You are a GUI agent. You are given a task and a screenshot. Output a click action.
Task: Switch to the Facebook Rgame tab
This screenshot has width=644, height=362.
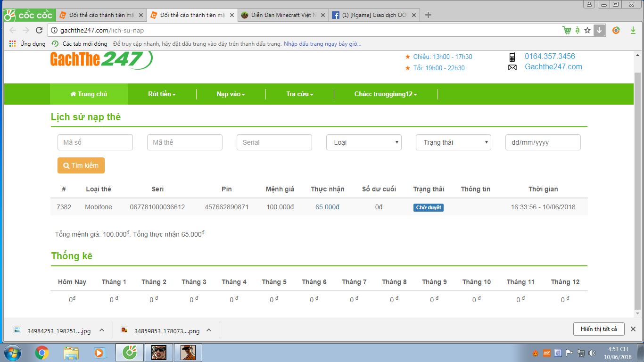coord(374,15)
